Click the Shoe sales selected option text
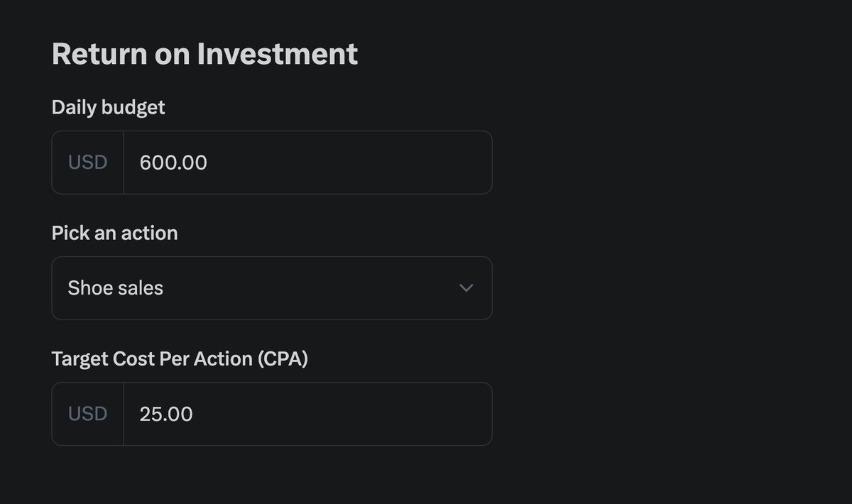This screenshot has height=504, width=852. (116, 288)
